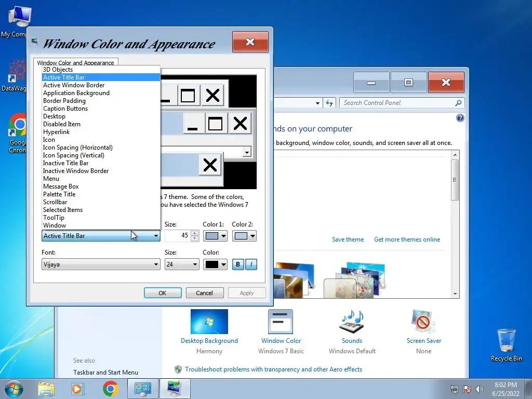Image resolution: width=532 pixels, height=399 pixels.
Task: Open Sounds settings icon
Action: pos(352,321)
